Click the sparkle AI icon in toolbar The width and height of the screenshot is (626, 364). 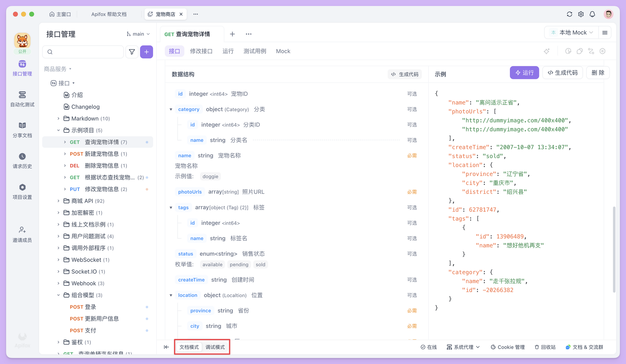click(547, 51)
